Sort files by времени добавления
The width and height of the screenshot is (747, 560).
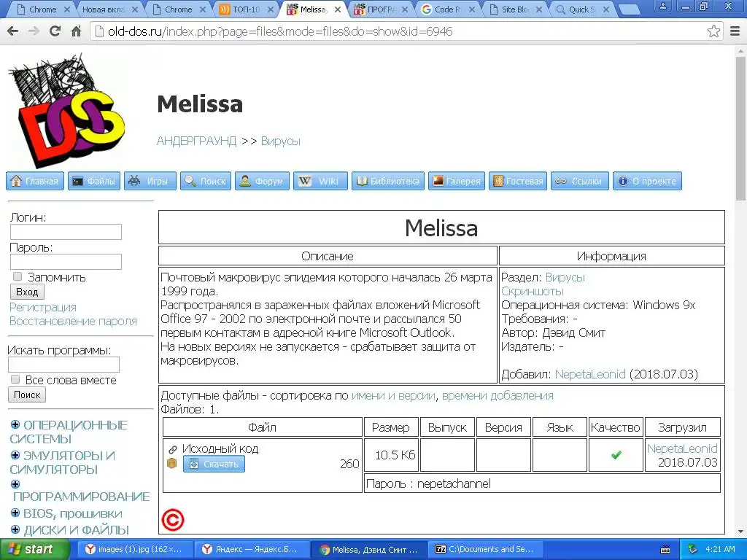click(x=498, y=395)
